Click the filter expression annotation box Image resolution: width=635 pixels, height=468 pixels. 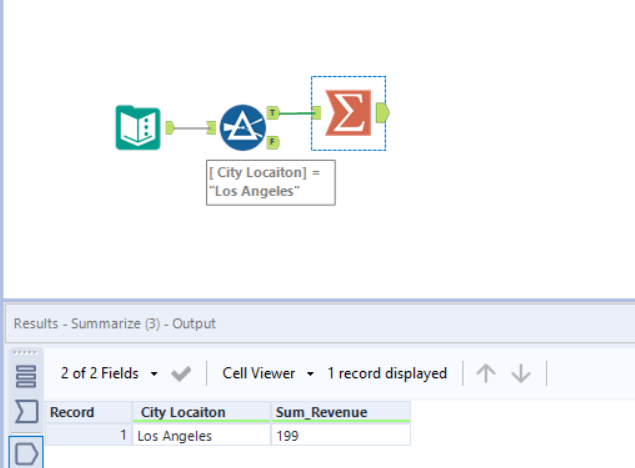pyautogui.click(x=270, y=182)
